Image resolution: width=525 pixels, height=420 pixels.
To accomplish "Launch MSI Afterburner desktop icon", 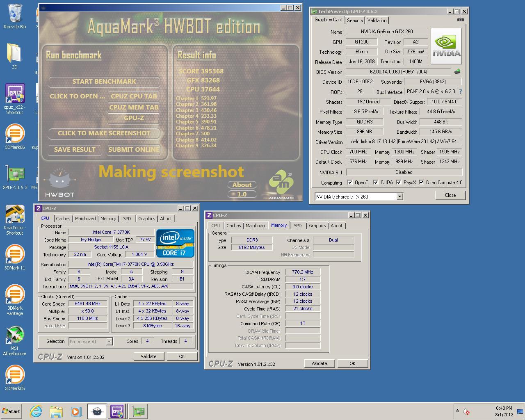I will (15, 340).
